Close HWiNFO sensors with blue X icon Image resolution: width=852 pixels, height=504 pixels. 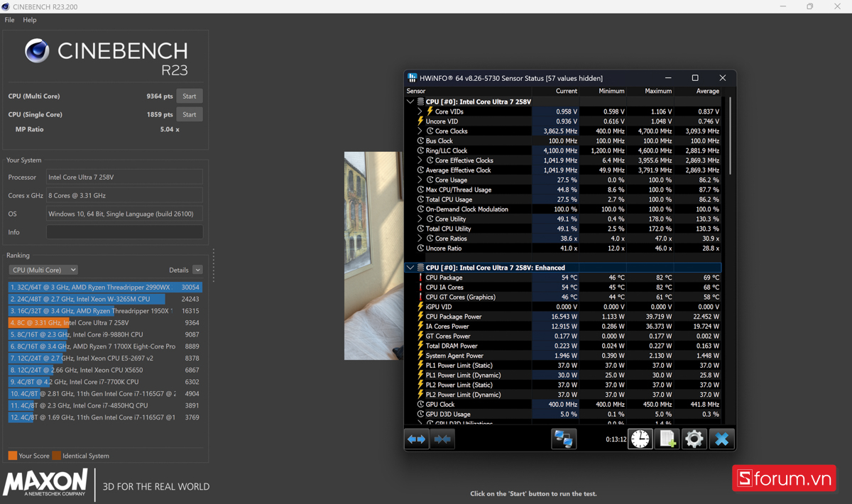tap(721, 439)
